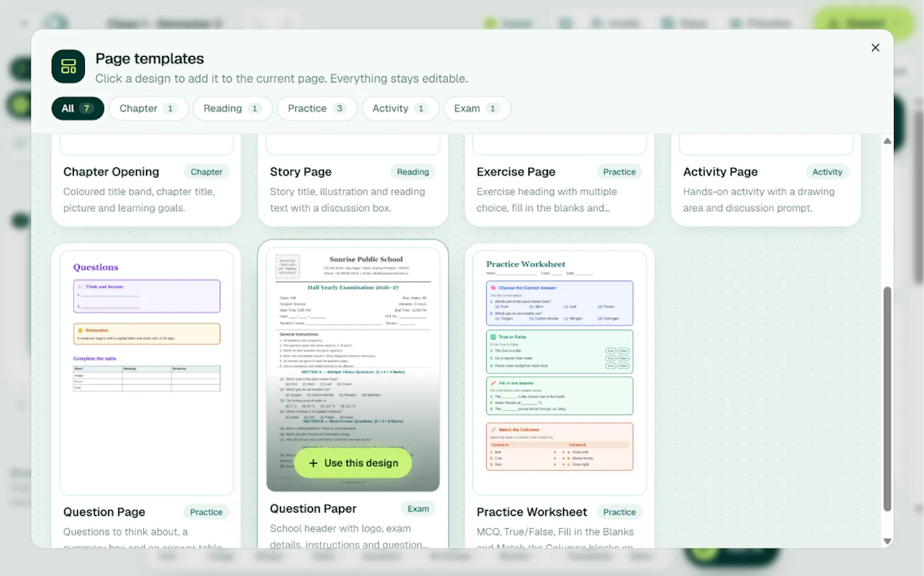Click the Practice tag on Exercise Page
This screenshot has width=924, height=576.
pyautogui.click(x=619, y=172)
